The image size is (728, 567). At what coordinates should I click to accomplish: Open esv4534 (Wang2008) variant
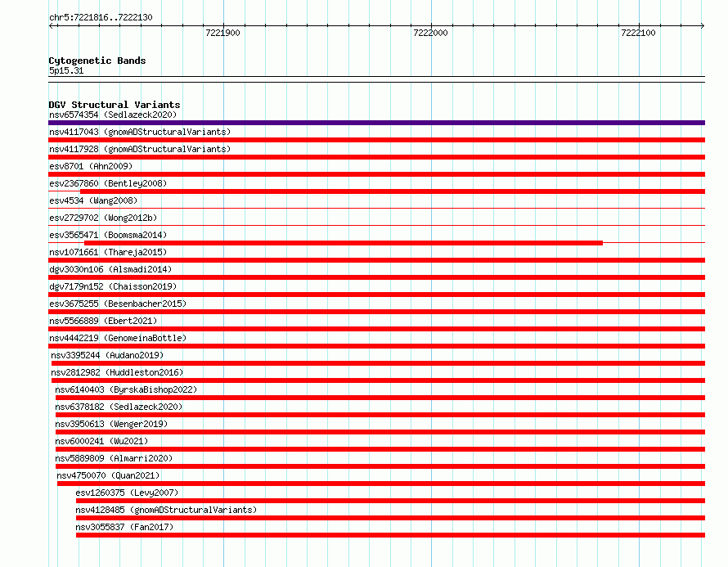(93, 200)
